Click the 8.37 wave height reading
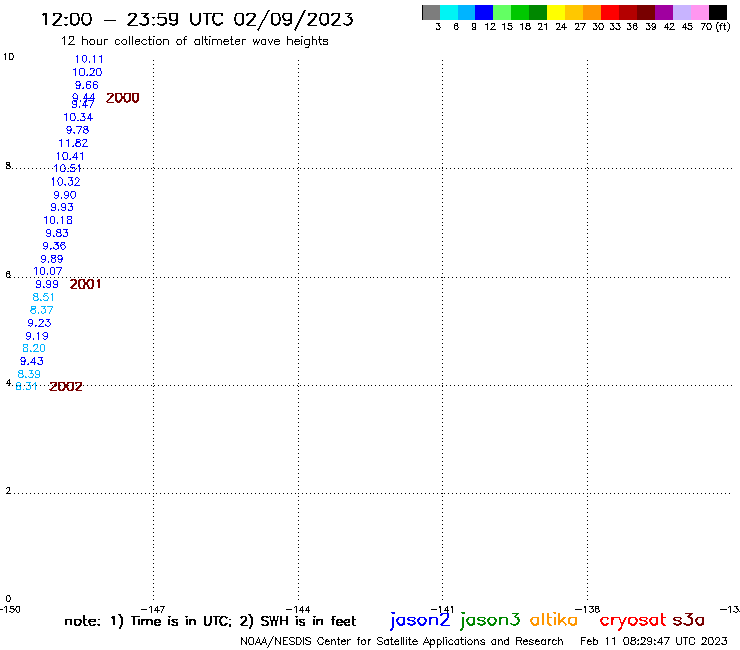740x650 pixels. point(41,310)
